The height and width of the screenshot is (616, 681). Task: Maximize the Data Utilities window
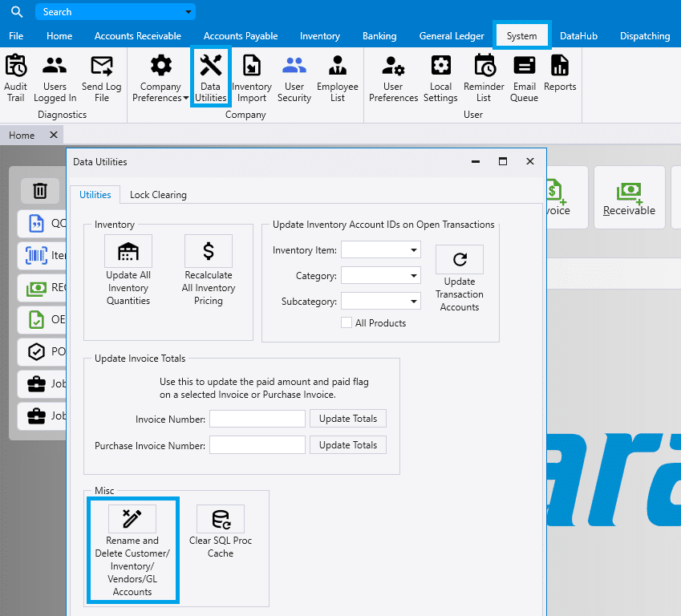click(503, 161)
